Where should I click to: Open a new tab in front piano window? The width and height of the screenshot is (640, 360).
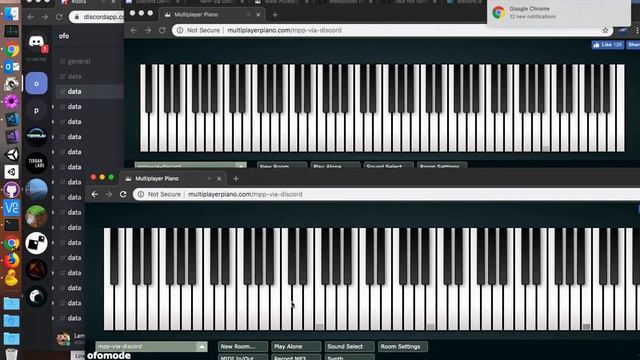[x=236, y=178]
